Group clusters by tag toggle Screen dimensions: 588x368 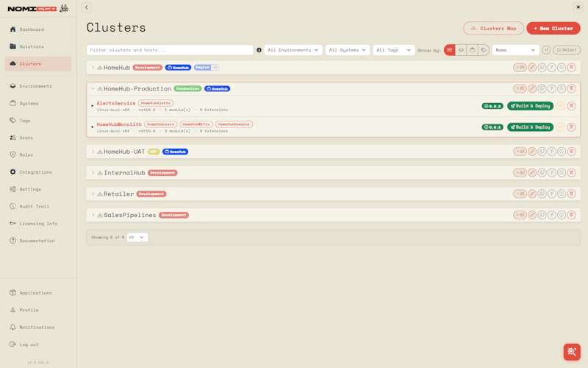click(x=484, y=50)
